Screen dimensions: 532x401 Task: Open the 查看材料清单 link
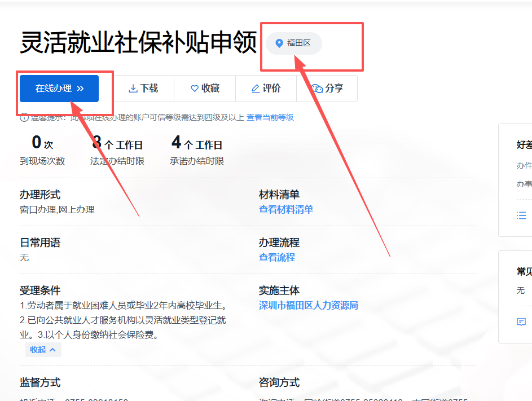pyautogui.click(x=285, y=209)
